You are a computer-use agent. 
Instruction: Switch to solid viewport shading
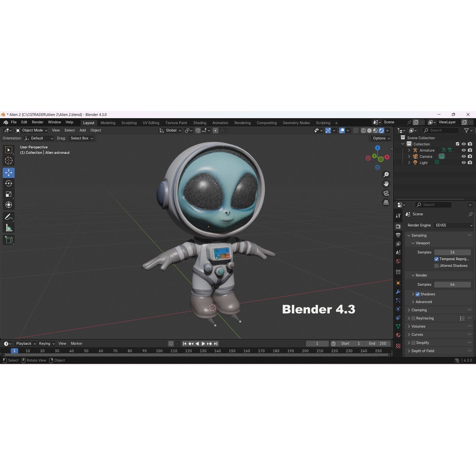pos(369,130)
